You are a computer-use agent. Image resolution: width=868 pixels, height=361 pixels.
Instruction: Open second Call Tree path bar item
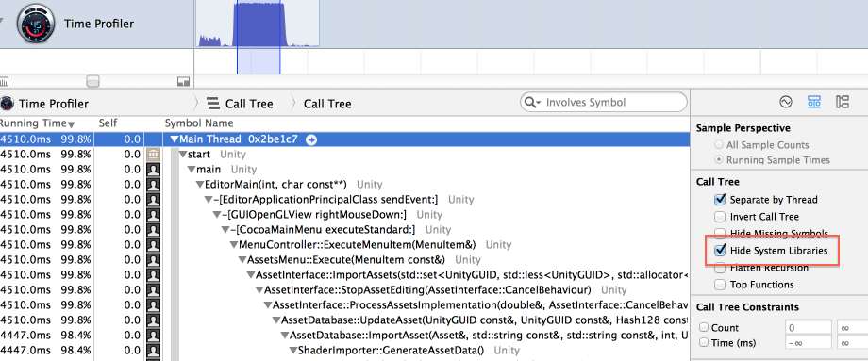(x=327, y=104)
